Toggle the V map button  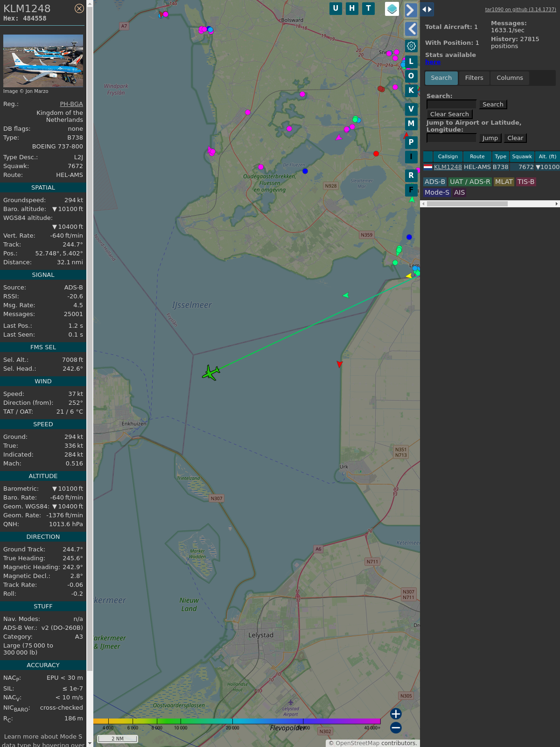point(411,109)
